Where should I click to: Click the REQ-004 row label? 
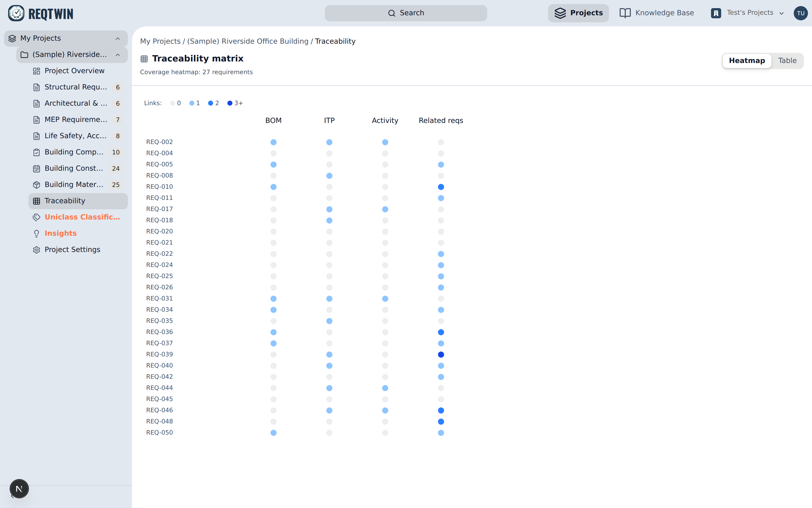coord(159,153)
